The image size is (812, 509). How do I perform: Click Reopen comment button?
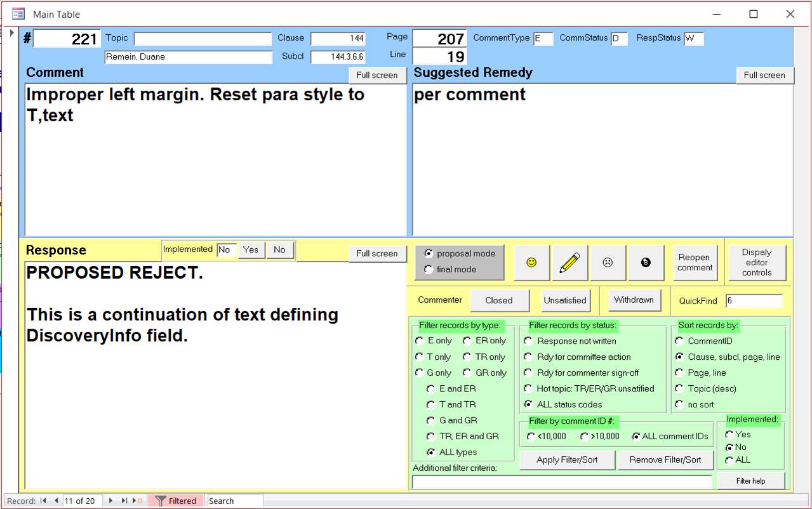click(x=695, y=263)
